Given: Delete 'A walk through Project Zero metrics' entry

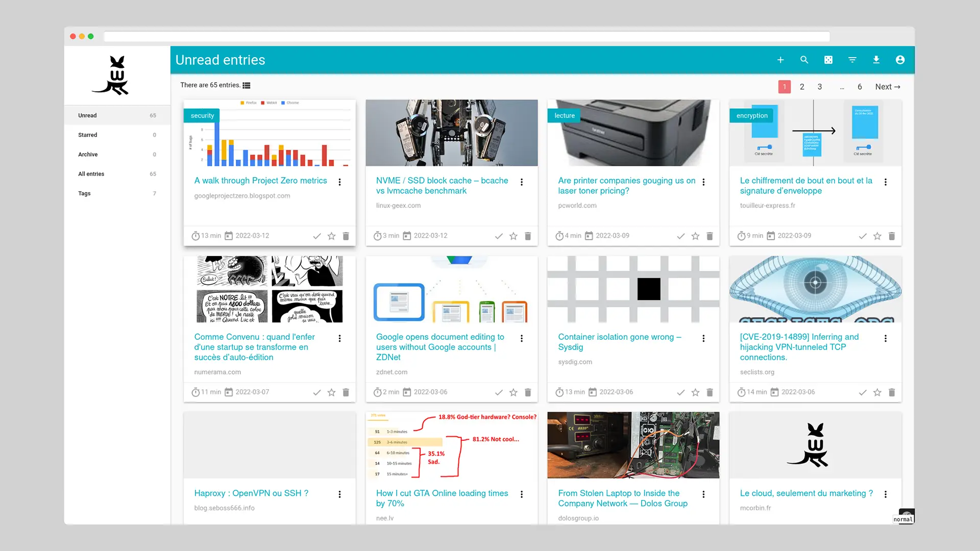Looking at the screenshot, I should [x=346, y=236].
